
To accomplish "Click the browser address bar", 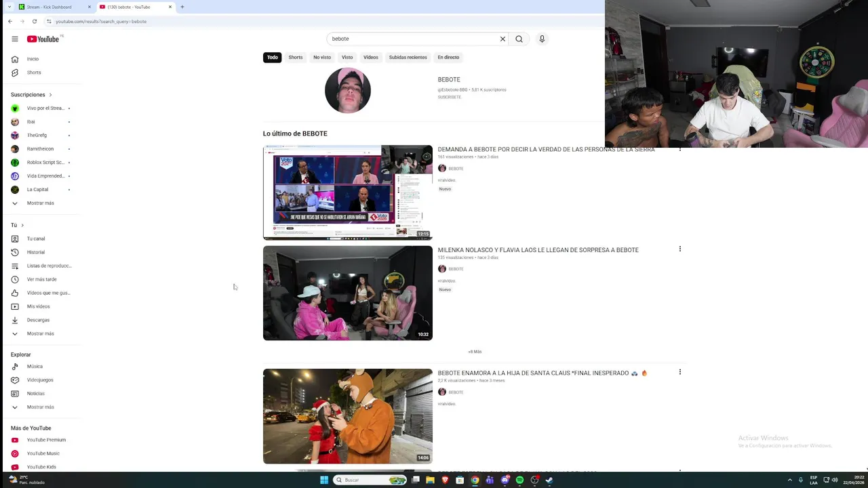I will pyautogui.click(x=325, y=21).
